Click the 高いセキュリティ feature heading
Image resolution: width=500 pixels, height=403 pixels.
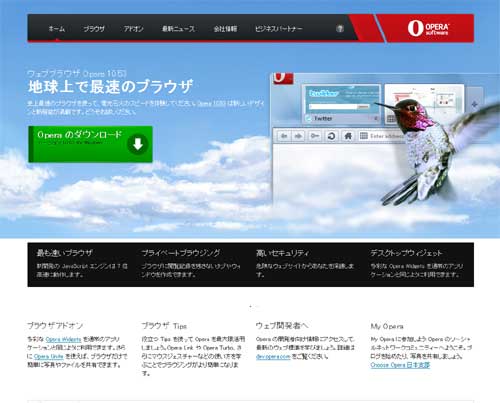[x=282, y=253]
